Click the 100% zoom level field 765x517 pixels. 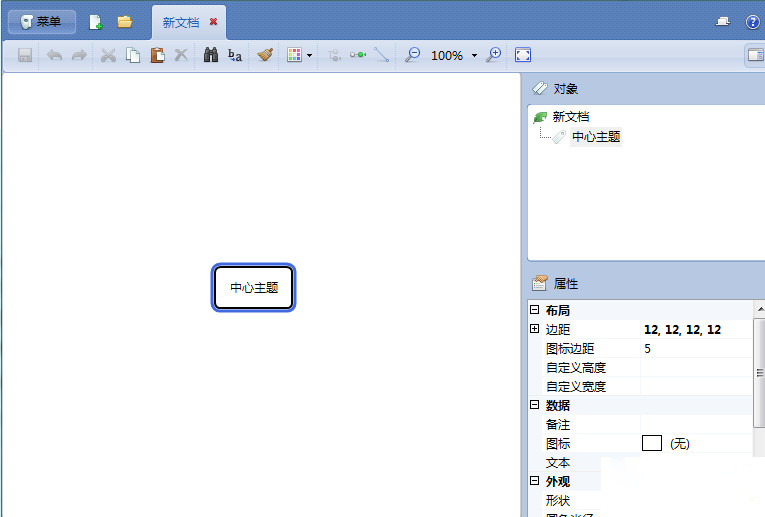[447, 56]
